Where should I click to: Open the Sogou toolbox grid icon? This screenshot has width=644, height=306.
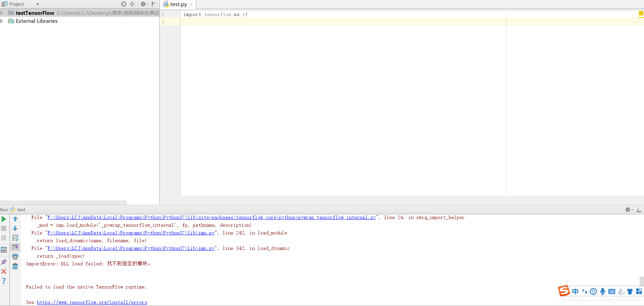click(x=639, y=291)
